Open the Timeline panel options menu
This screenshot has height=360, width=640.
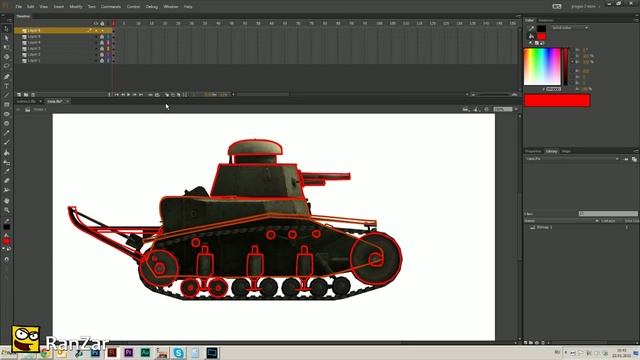click(x=518, y=16)
